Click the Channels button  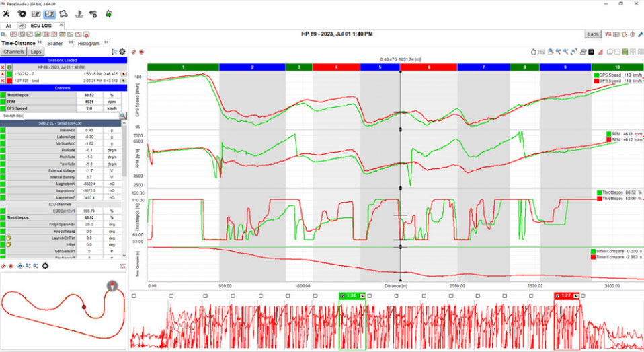[x=13, y=52]
